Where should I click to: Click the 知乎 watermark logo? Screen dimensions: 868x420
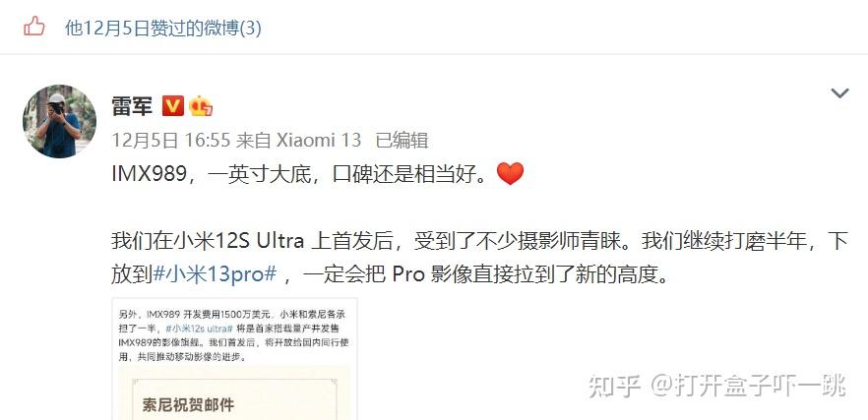(614, 386)
